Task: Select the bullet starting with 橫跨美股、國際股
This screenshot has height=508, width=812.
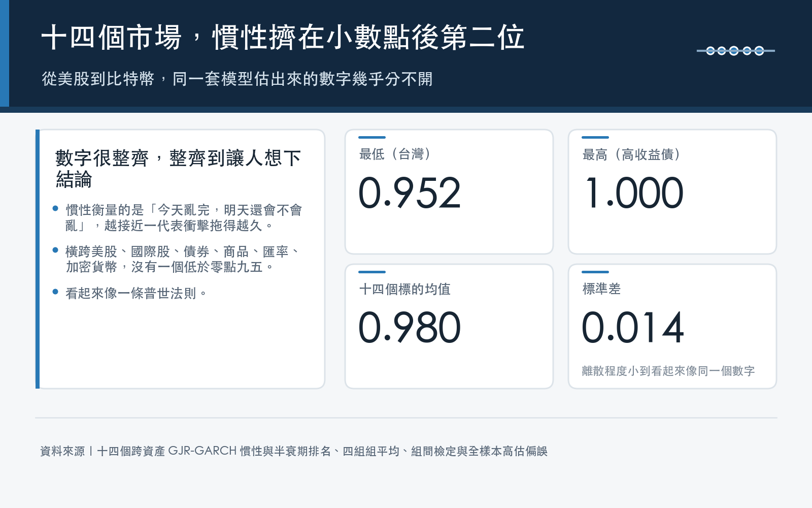Action: click(x=183, y=259)
